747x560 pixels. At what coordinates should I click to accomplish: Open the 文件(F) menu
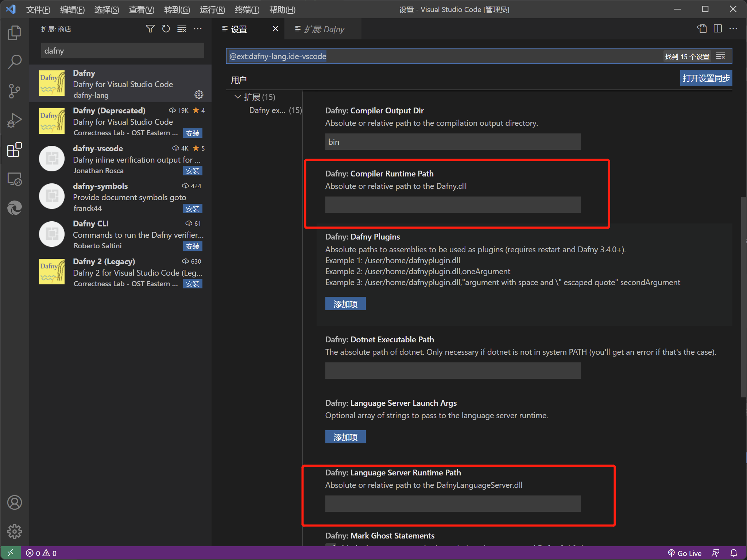(x=38, y=9)
